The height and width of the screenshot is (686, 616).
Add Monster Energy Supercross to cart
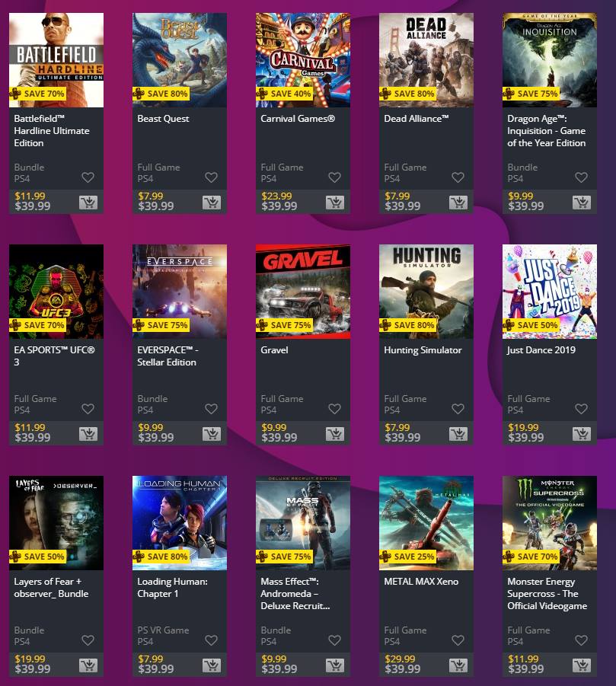point(582,665)
